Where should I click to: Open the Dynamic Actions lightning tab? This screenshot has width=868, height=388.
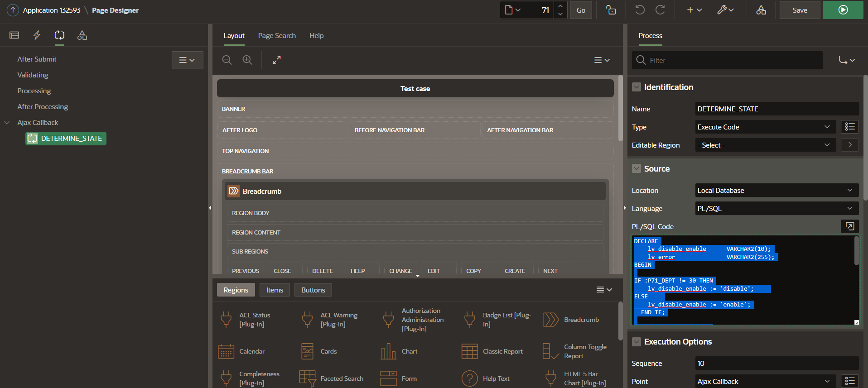coord(37,35)
